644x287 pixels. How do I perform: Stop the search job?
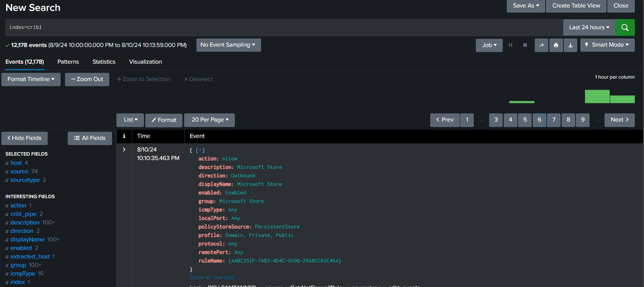[x=525, y=45]
